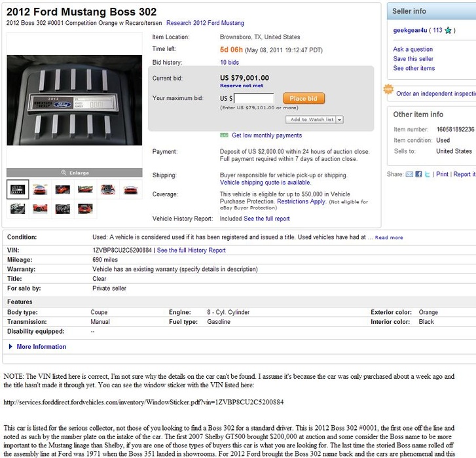Click Ask a question link
Image resolution: width=476 pixels, height=458 pixels.
pos(412,49)
